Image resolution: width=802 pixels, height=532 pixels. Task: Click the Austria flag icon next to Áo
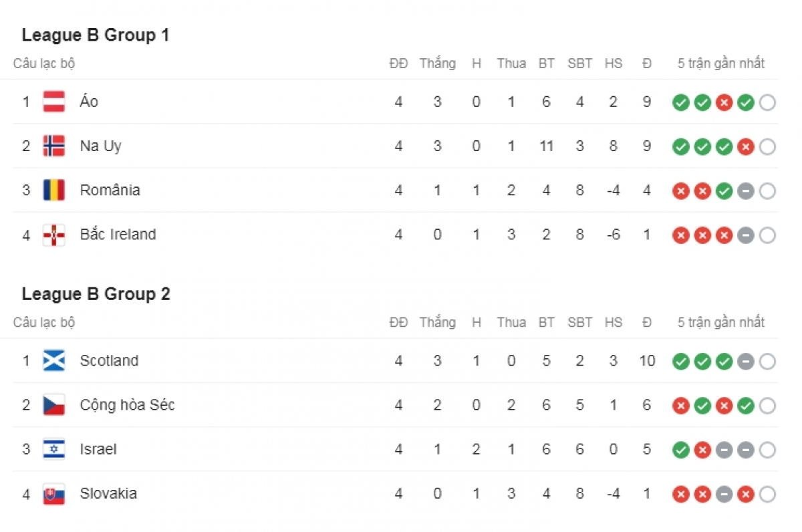point(54,102)
